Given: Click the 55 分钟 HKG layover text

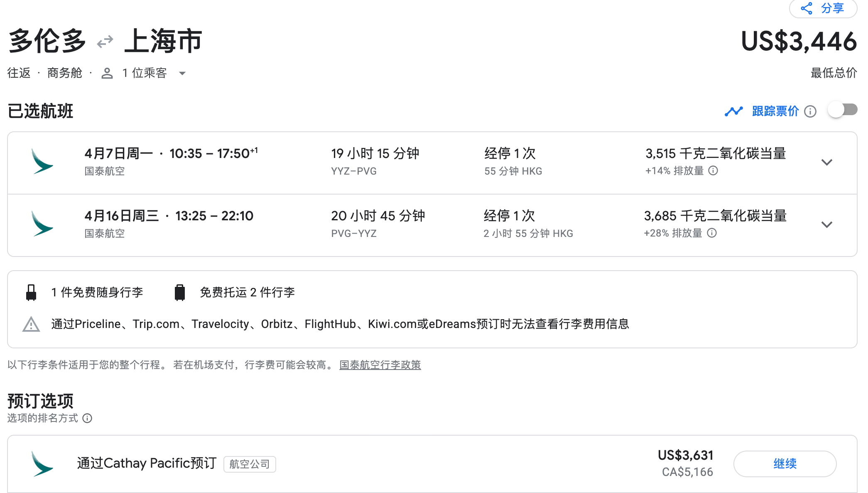Looking at the screenshot, I should pyautogui.click(x=513, y=171).
